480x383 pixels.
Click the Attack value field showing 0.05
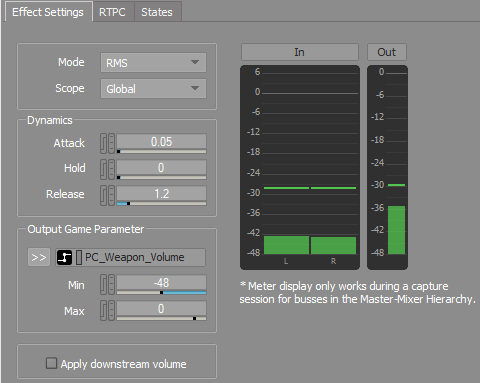[161, 142]
